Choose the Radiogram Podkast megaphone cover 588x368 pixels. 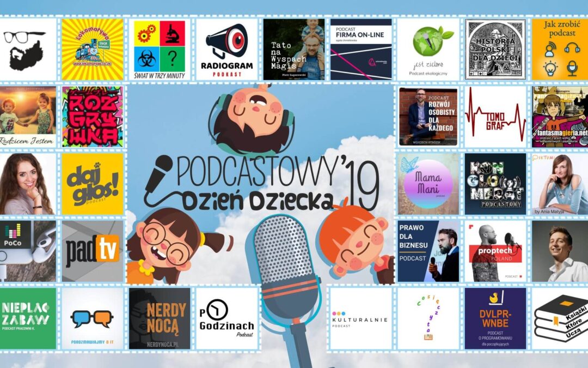[226, 50]
